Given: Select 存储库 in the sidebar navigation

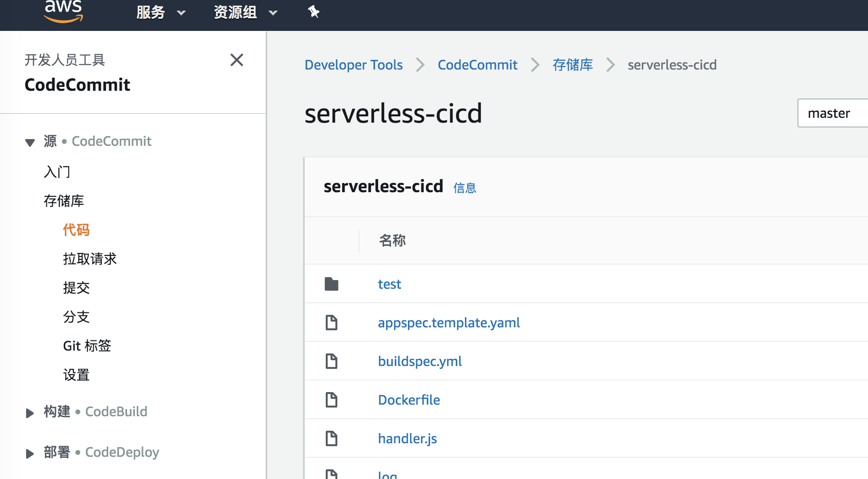Looking at the screenshot, I should click(x=64, y=201).
